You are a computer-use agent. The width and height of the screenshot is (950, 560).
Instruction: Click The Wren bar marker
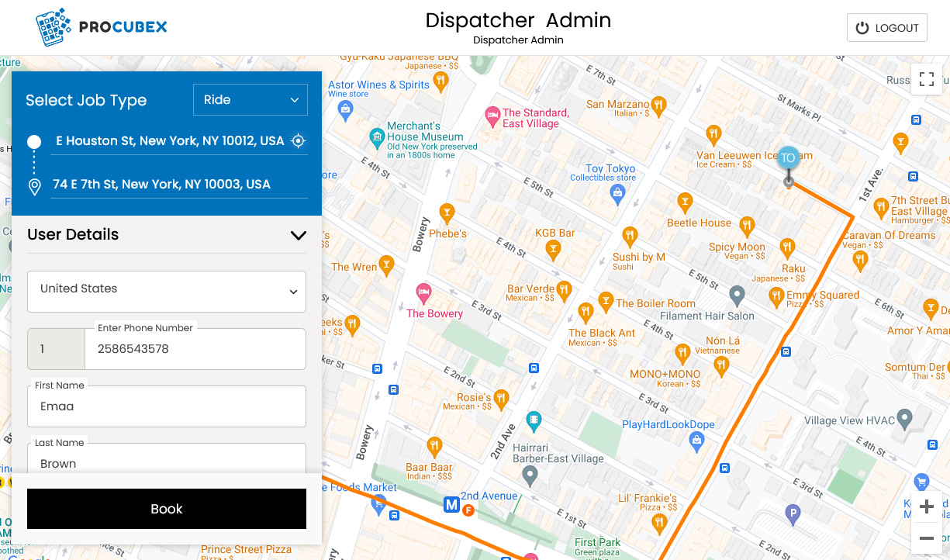(x=386, y=266)
